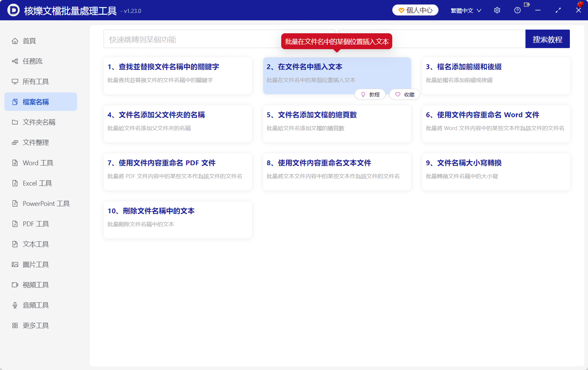
Task: Click description 批量給檔名添加前綴或後綴
Action: pos(459,80)
